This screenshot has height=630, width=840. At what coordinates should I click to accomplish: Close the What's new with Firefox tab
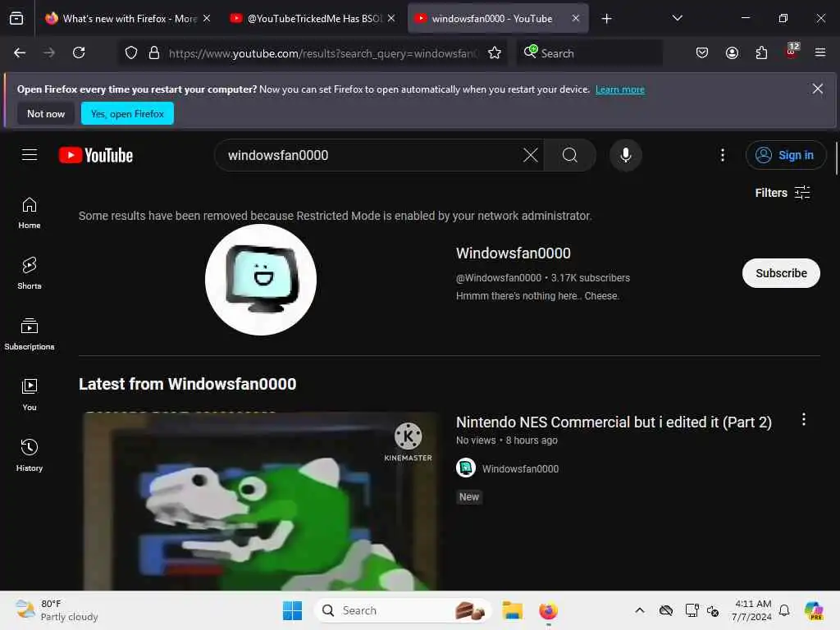[x=207, y=18]
